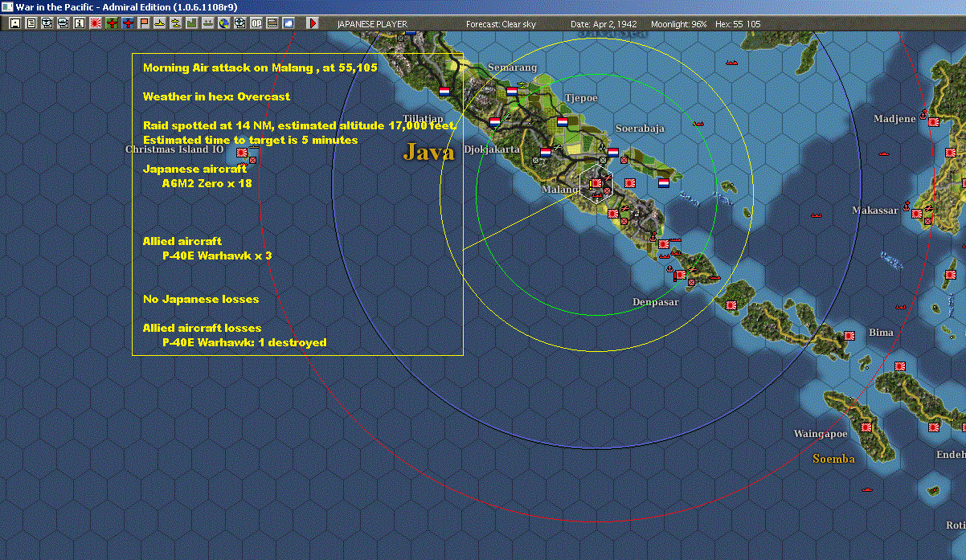
Task: Select red ship icon west of Makassar
Action: (x=817, y=215)
